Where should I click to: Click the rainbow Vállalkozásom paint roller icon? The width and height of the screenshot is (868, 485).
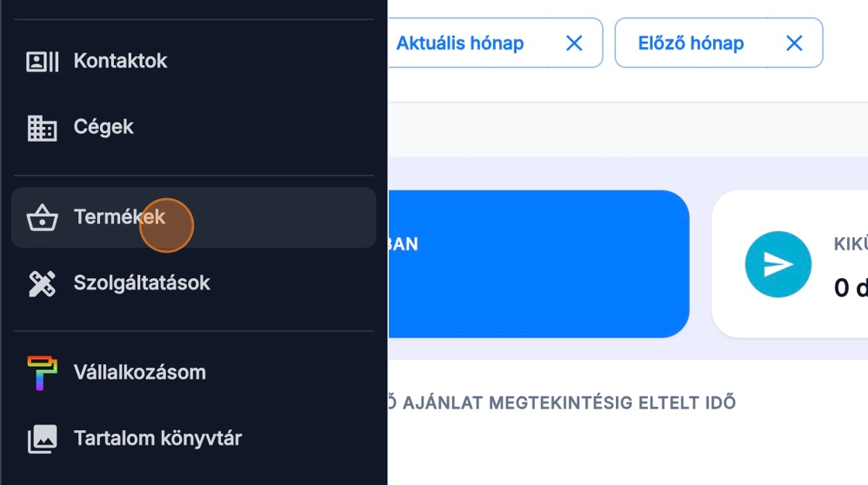coord(43,373)
